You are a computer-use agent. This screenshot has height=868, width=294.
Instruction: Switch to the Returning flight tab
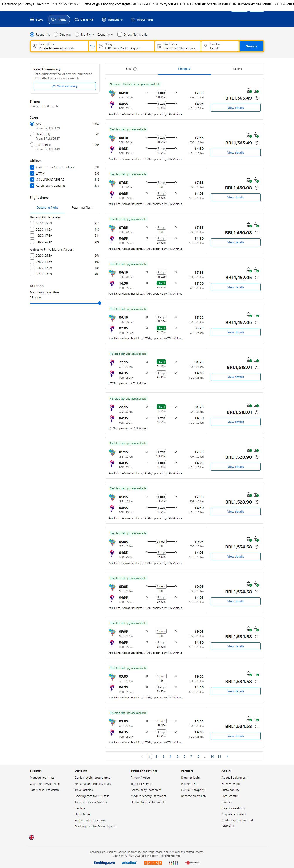[82, 208]
